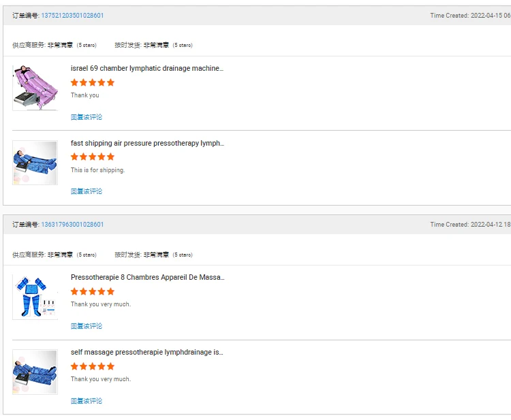Open the Pressotherapie 8 Chambres Appareil title
Viewport: 511px width, 420px height.
click(146, 277)
